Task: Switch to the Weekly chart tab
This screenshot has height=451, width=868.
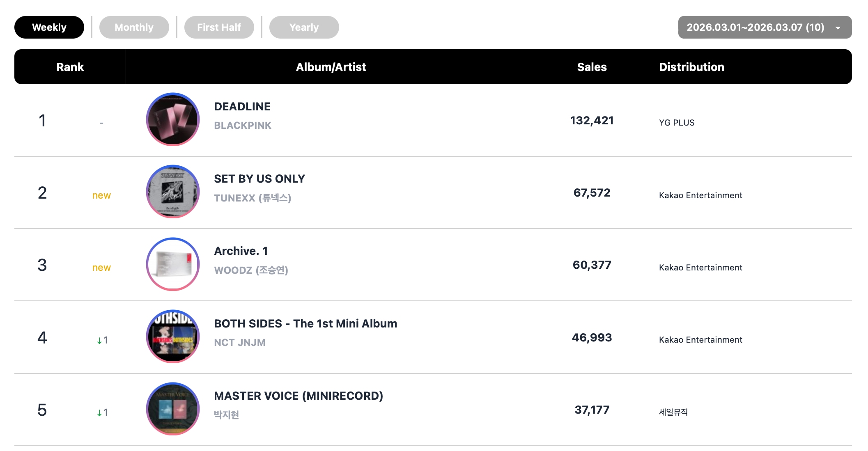Action: [49, 27]
